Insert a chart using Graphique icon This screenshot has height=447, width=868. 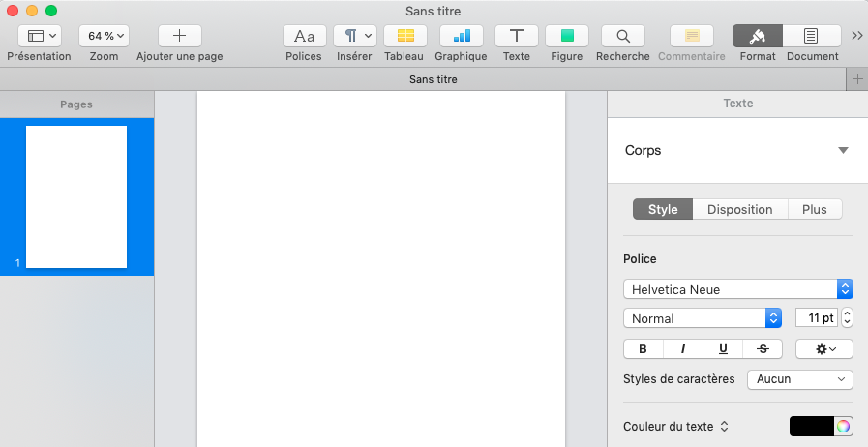click(461, 36)
